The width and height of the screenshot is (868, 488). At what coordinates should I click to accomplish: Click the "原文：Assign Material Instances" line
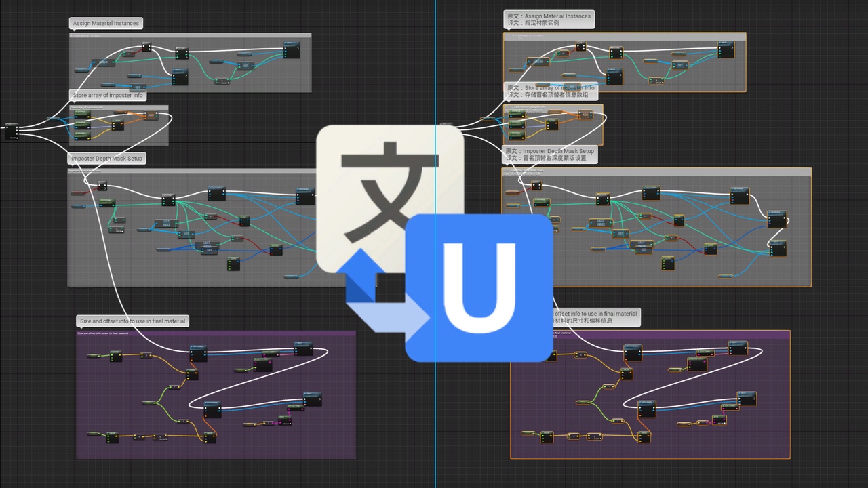(549, 16)
